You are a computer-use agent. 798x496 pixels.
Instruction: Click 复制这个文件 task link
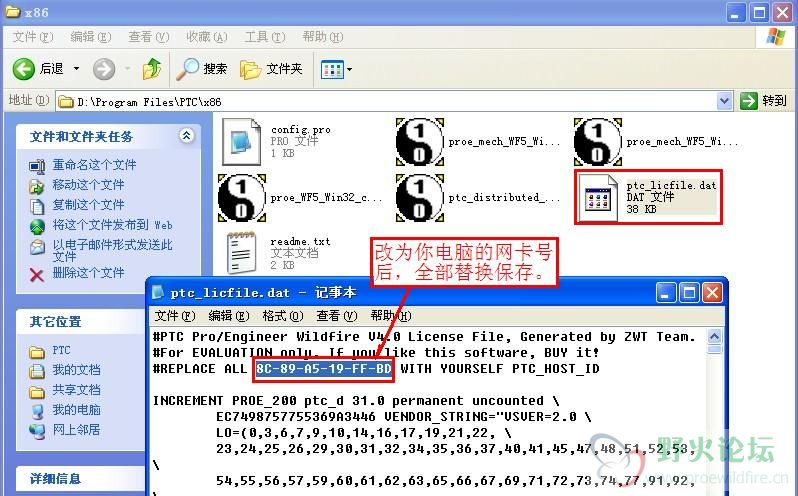(88, 205)
